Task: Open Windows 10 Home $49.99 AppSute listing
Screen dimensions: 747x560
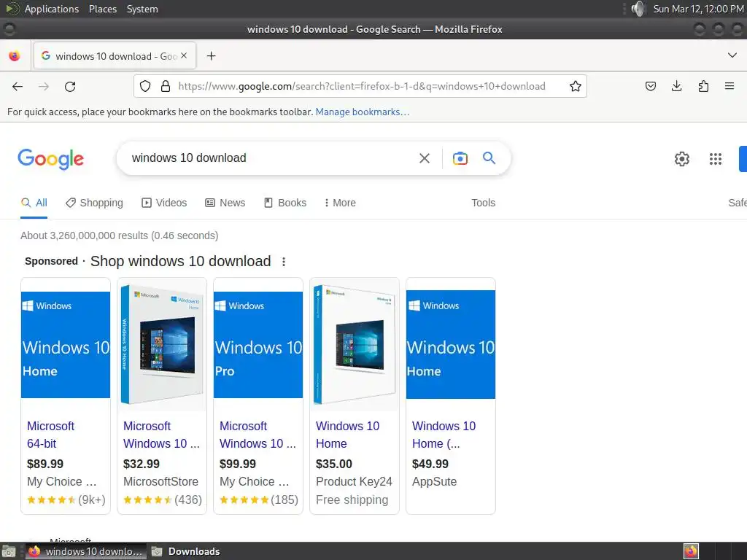Action: click(444, 435)
